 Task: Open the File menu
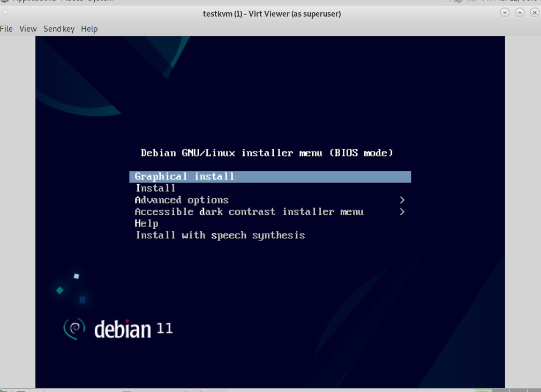pyautogui.click(x=6, y=28)
